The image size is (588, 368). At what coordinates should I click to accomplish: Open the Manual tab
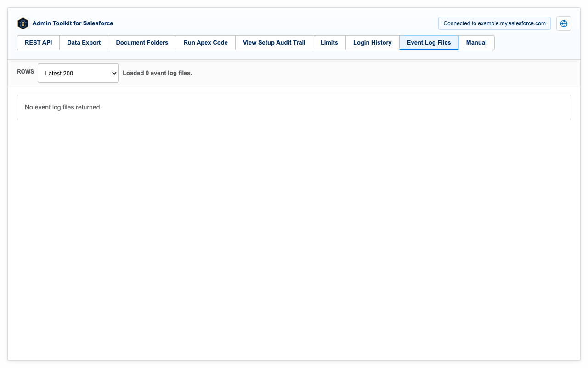[x=476, y=43]
